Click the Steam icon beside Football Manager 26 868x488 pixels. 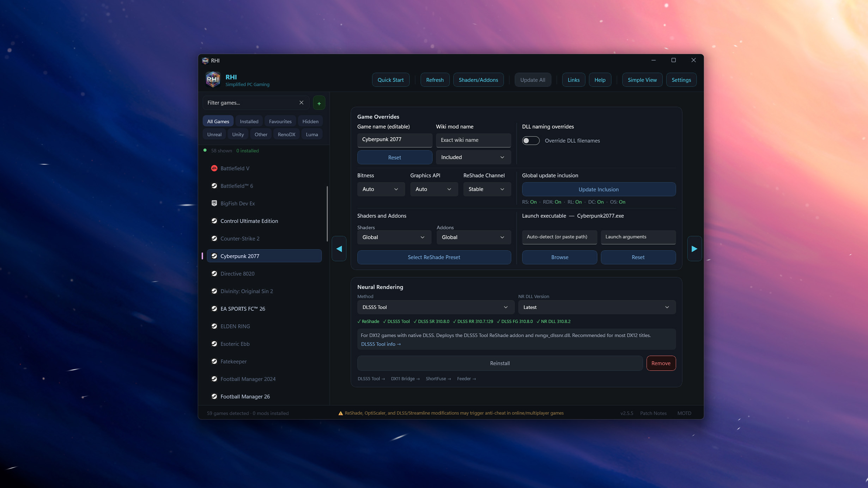coord(214,396)
